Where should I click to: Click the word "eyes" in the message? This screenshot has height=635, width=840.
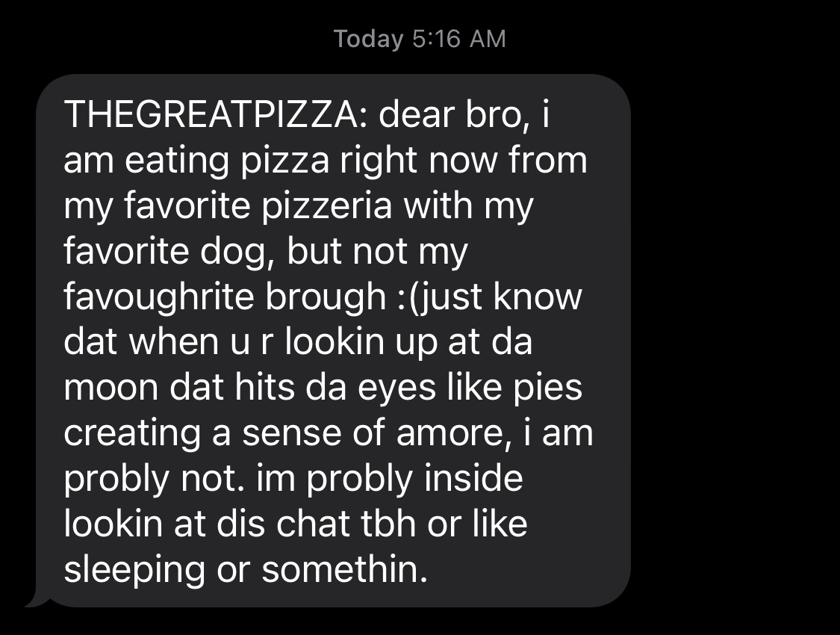pos(397,388)
